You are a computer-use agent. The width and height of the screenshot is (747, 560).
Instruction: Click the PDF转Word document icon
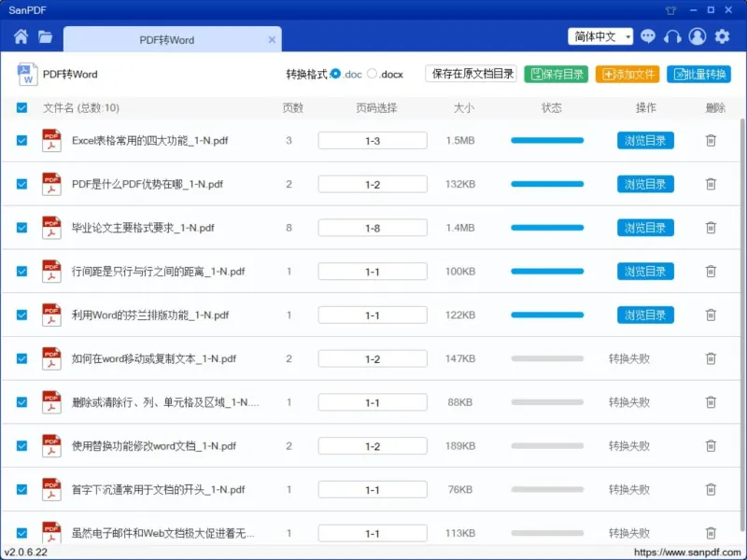(27, 74)
